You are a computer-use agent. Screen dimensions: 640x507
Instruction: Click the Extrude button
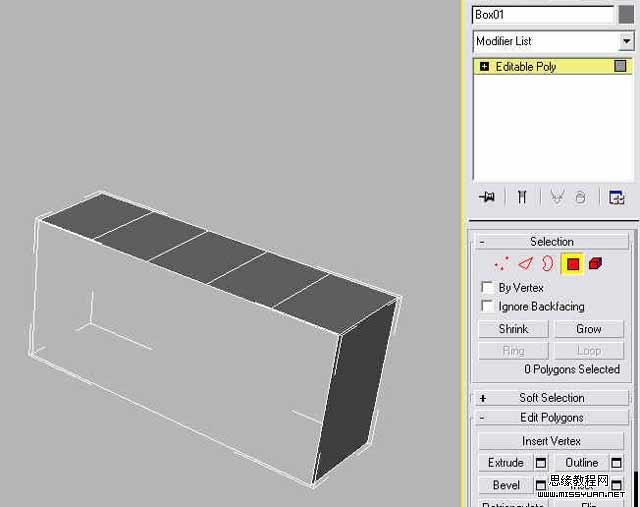tap(506, 463)
